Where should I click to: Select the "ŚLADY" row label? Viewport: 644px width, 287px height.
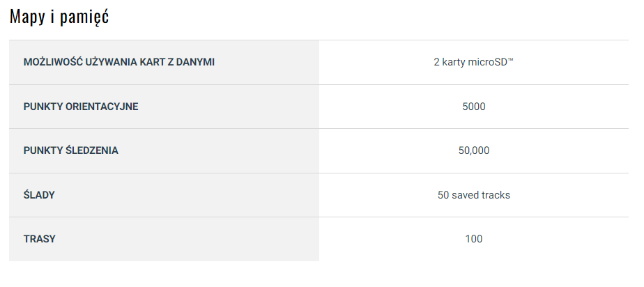pos(39,195)
